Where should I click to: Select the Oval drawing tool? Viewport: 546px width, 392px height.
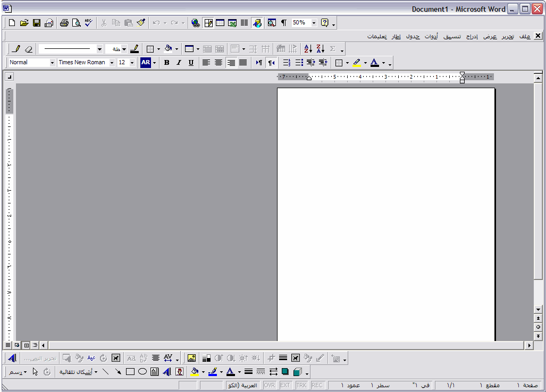point(142,372)
